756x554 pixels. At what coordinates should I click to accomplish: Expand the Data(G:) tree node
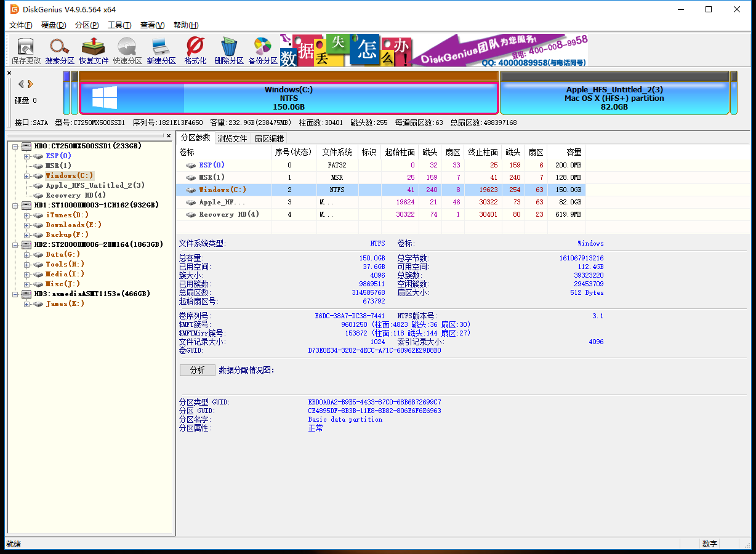[27, 254]
